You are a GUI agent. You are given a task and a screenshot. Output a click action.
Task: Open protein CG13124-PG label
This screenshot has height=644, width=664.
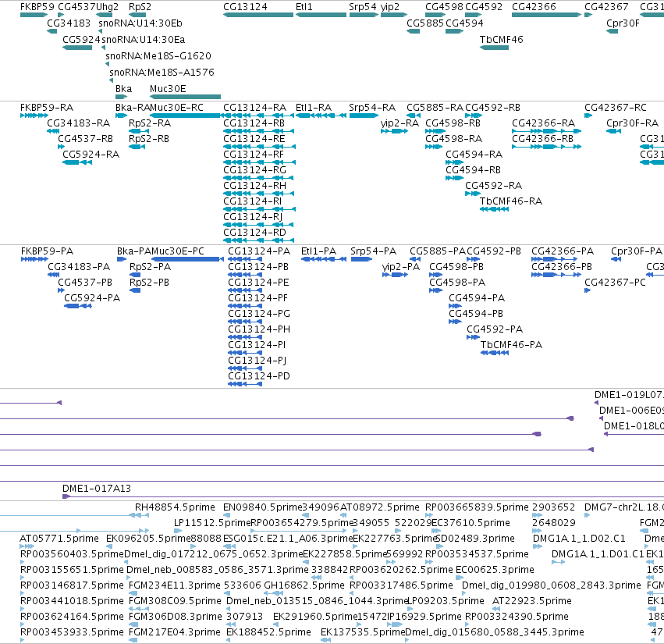pos(259,314)
